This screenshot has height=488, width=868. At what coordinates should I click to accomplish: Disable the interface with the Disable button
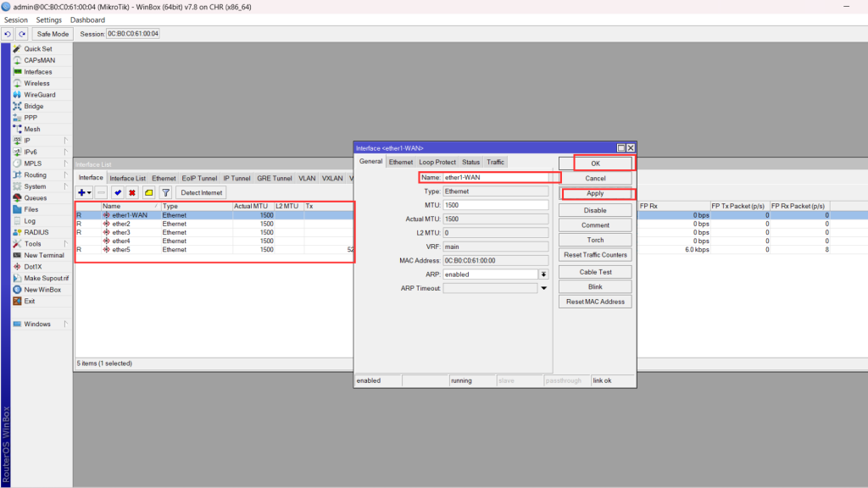coord(595,210)
